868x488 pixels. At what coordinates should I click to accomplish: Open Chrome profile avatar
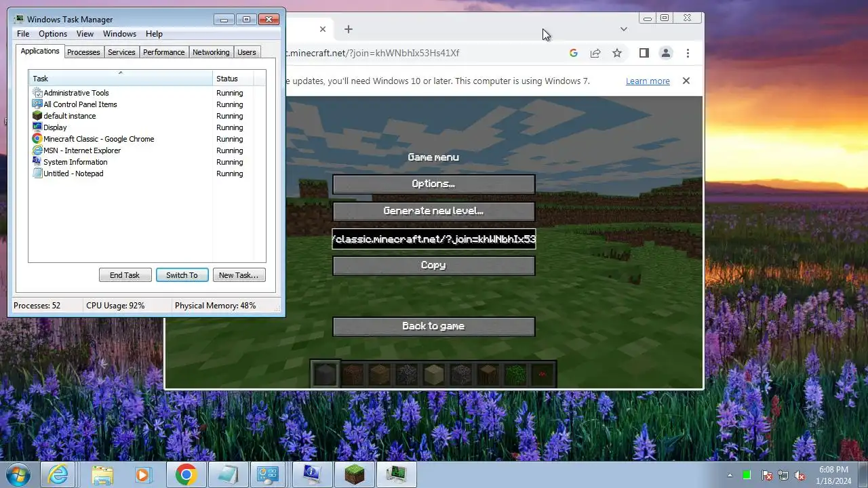[x=666, y=53]
